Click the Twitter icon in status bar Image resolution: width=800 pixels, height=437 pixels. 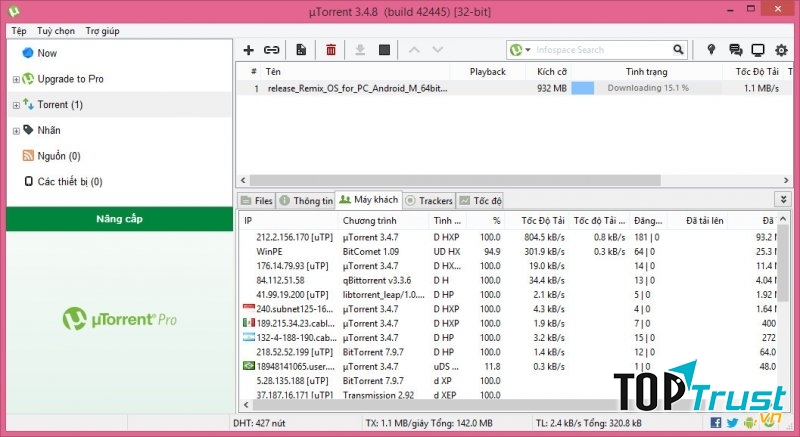[732, 423]
